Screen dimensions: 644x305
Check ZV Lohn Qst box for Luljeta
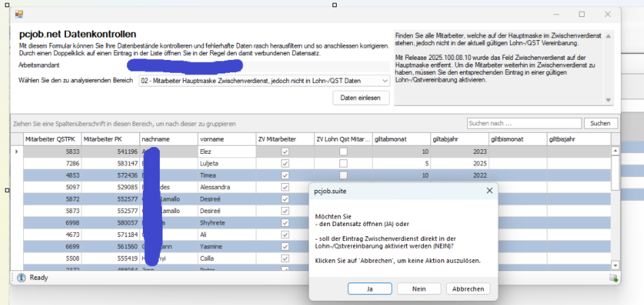tap(343, 163)
